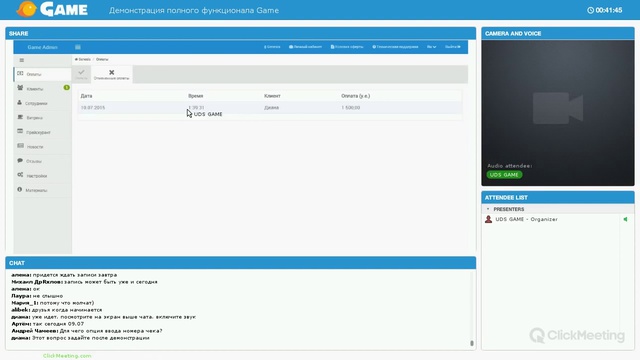This screenshot has height=360, width=640.
Task: Collapse the PRESENTERS group
Action: click(x=488, y=209)
